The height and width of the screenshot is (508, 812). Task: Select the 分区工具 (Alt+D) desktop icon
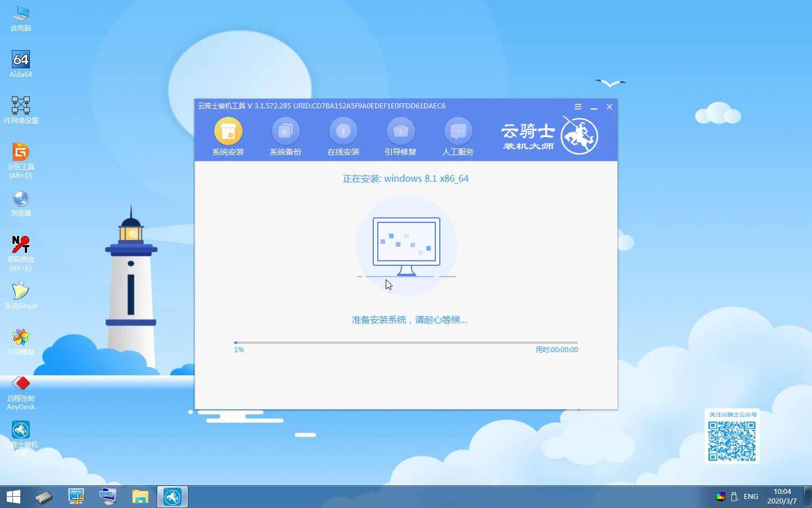tap(21, 161)
